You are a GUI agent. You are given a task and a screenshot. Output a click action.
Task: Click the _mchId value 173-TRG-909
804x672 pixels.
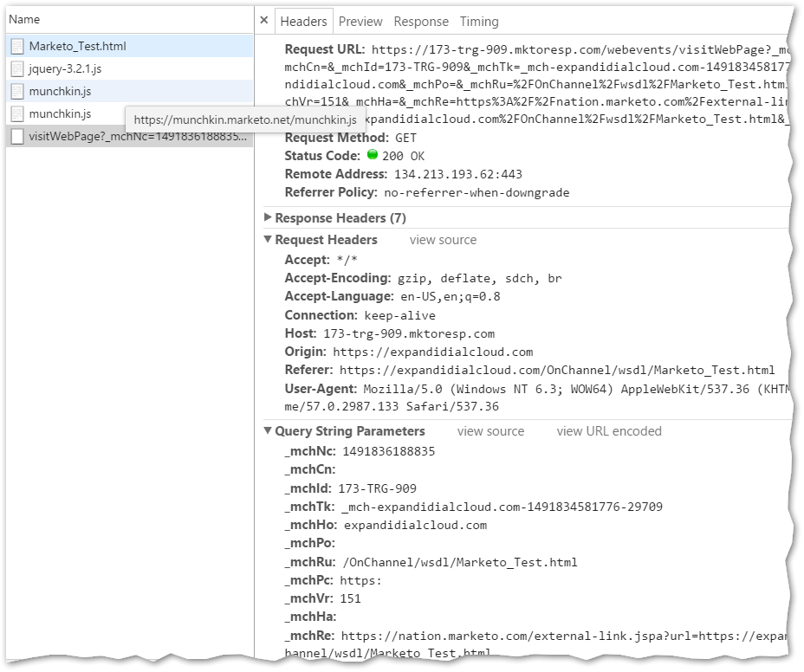pyautogui.click(x=377, y=488)
